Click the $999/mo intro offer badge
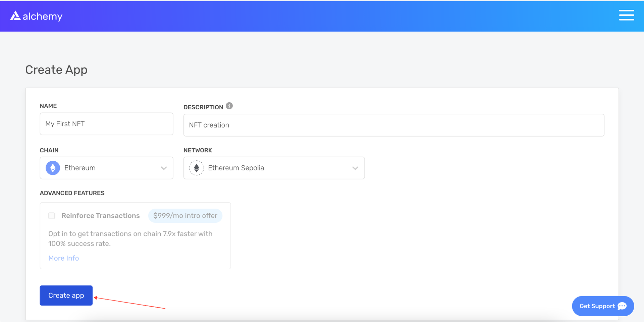 click(x=185, y=216)
